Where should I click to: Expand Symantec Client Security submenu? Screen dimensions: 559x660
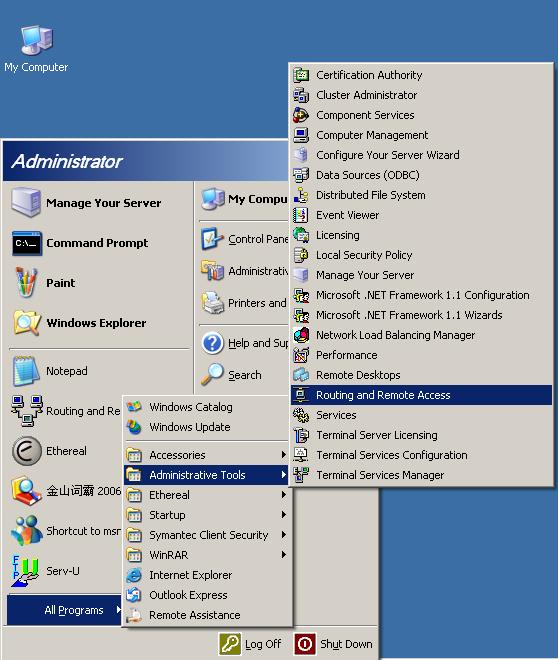tap(206, 535)
